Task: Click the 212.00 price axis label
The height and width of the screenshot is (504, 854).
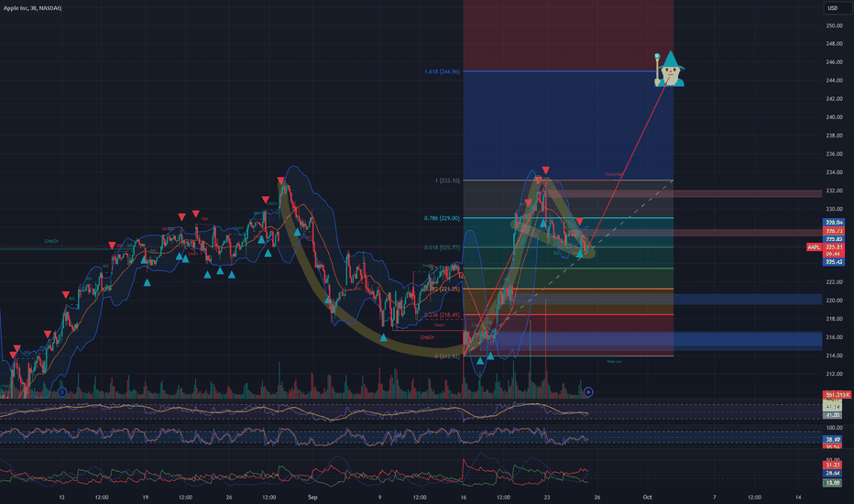Action: click(x=834, y=374)
